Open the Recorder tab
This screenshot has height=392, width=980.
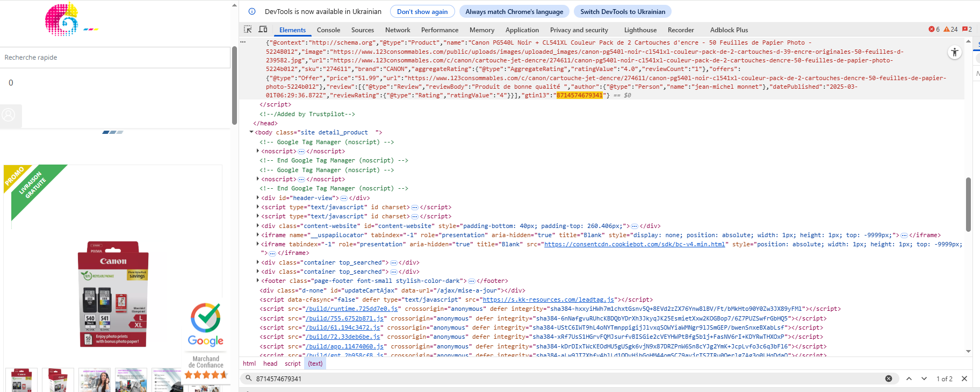681,30
